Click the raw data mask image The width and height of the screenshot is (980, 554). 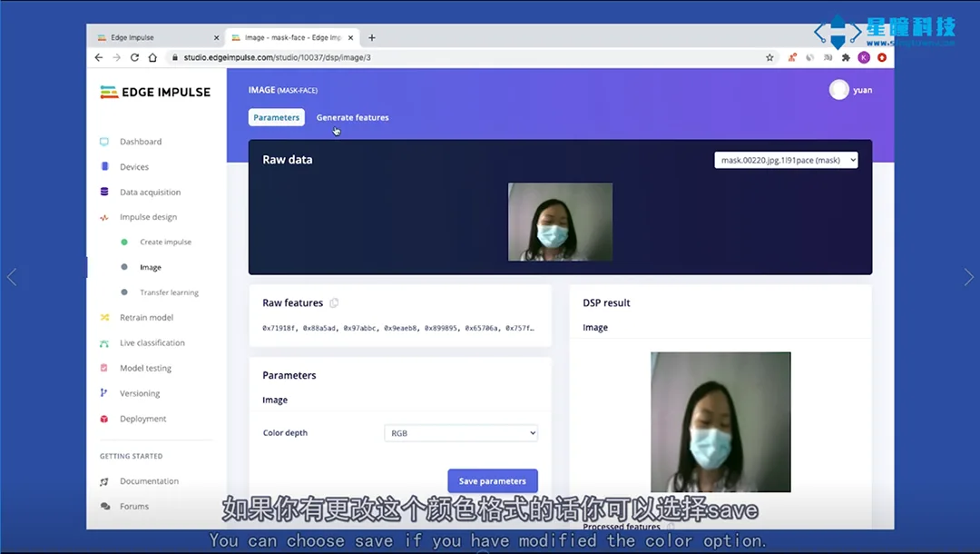560,222
